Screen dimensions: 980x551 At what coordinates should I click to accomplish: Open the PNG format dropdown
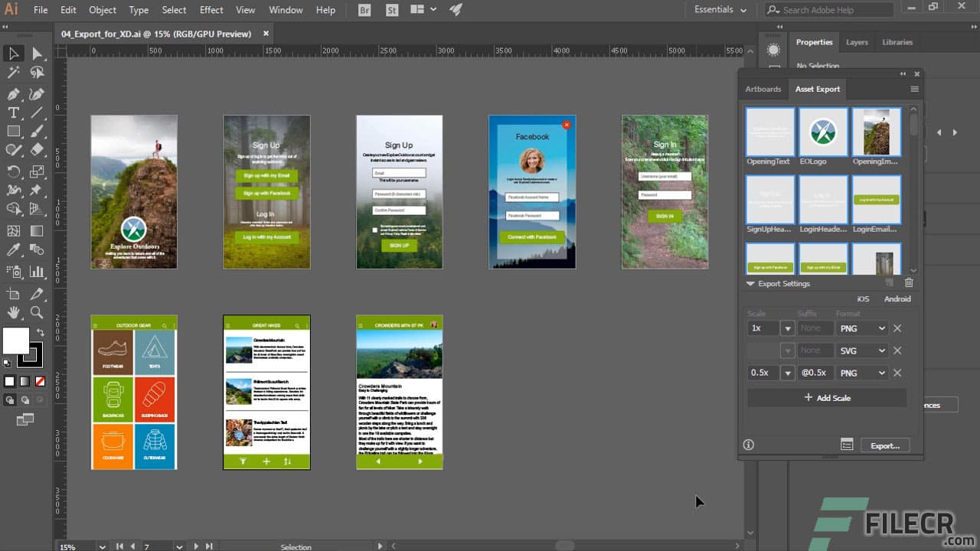click(862, 328)
